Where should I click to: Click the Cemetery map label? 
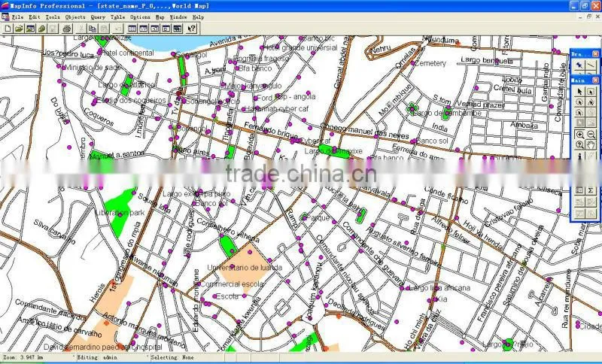point(430,63)
